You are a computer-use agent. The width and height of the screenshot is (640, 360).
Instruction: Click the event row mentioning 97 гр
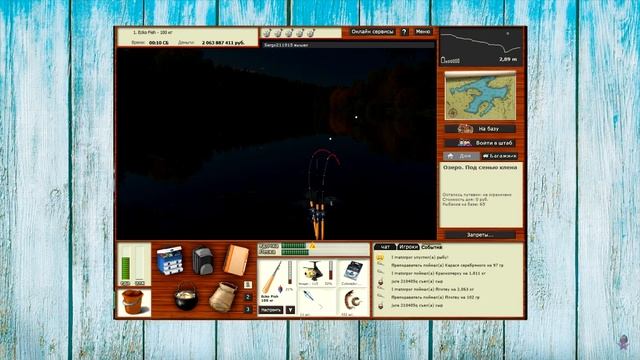coord(447,265)
